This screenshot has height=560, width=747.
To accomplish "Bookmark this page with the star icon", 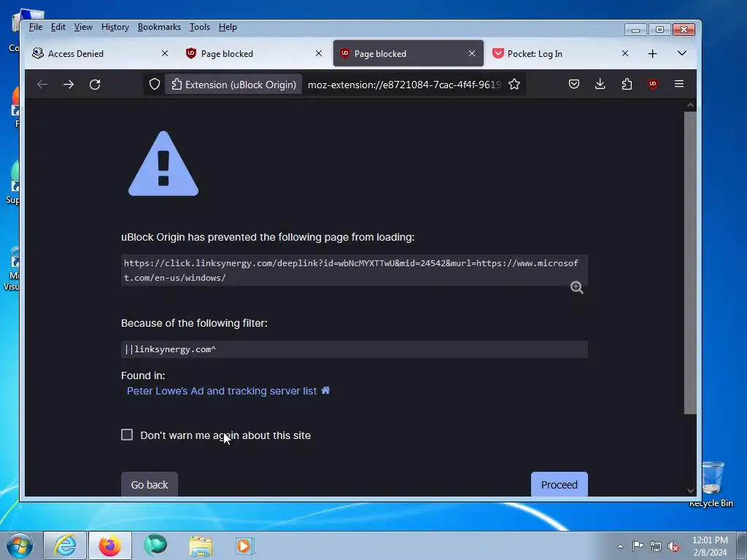I will [x=514, y=85].
